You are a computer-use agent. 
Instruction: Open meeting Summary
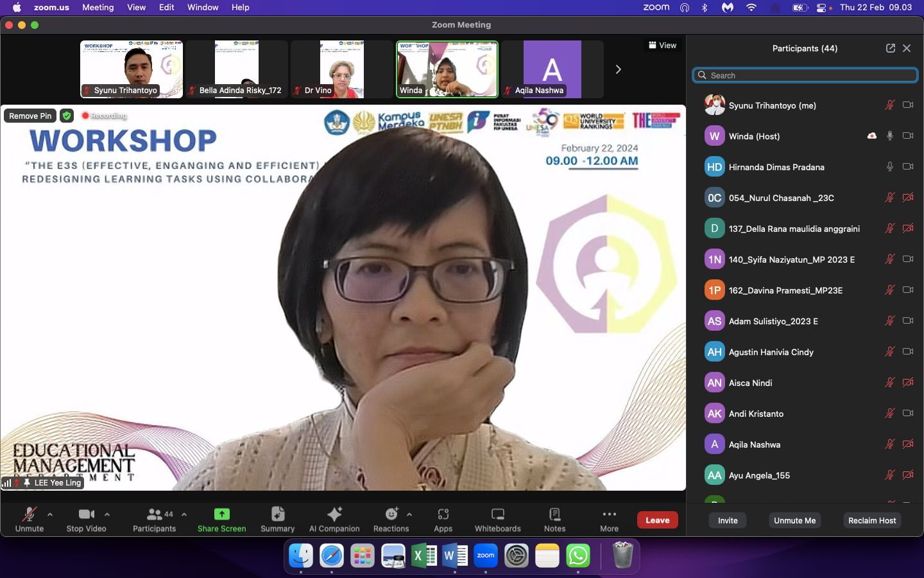coord(277,519)
